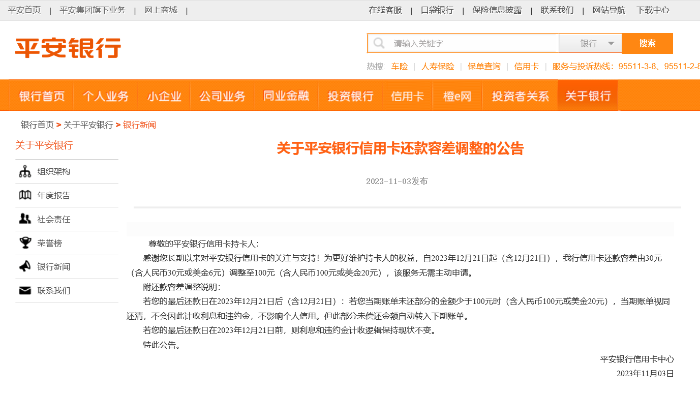
Task: Open the 车险 hot search link
Action: (x=400, y=67)
